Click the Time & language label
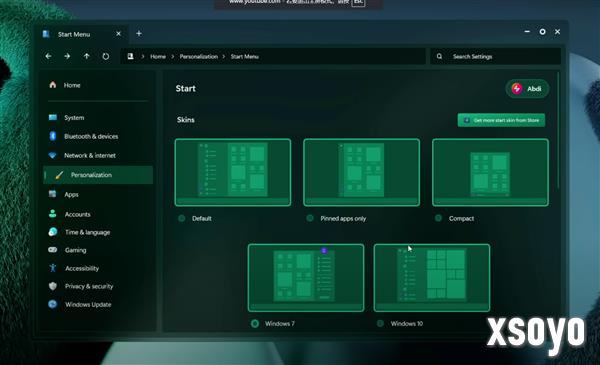 87,232
